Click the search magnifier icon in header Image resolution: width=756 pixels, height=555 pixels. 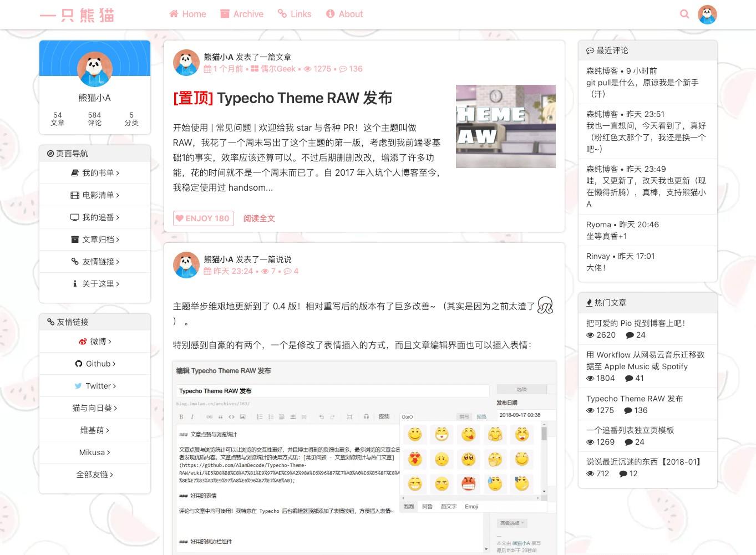point(684,14)
